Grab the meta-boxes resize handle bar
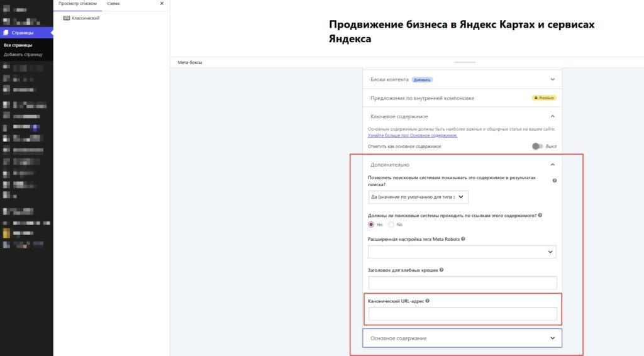644x356 pixels. point(465,62)
